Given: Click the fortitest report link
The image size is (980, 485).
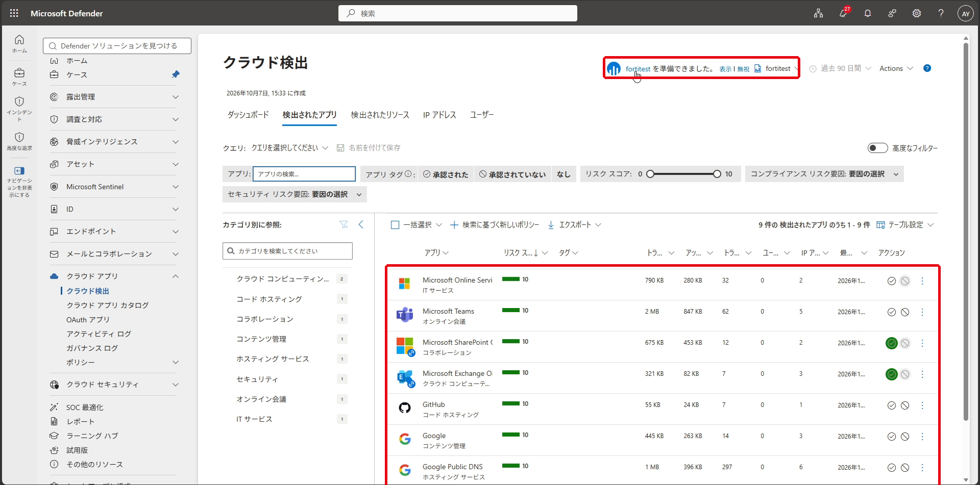Looking at the screenshot, I should (638, 69).
